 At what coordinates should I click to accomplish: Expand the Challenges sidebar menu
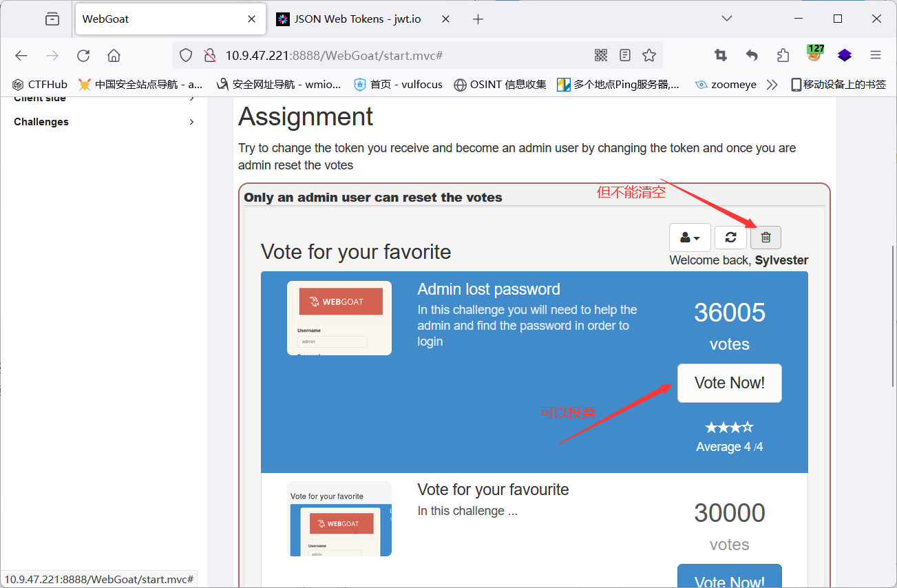[104, 122]
